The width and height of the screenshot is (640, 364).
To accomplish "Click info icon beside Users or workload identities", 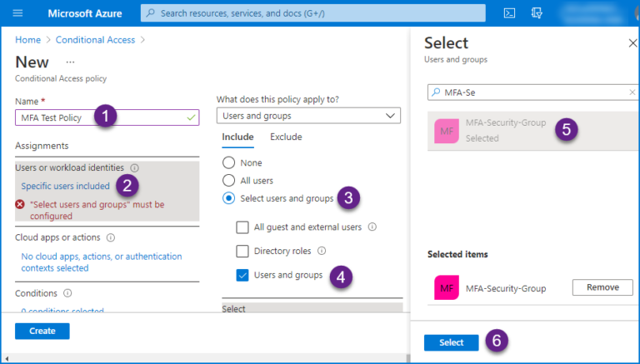I will 134,167.
